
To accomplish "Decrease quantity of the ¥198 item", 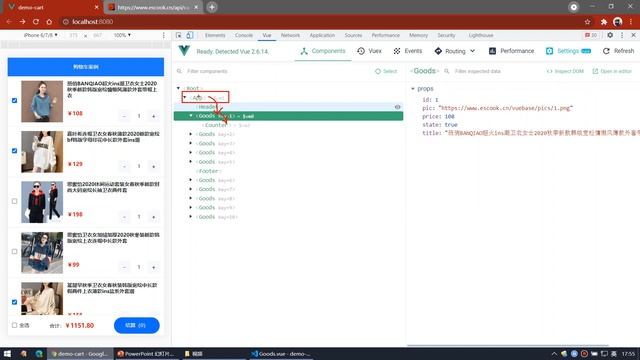I will pyautogui.click(x=124, y=217).
